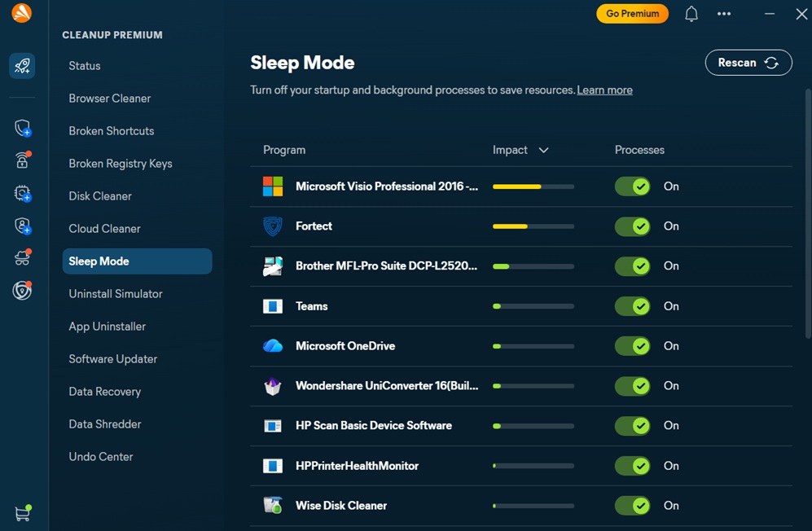Toggle processes switch for Brother MFL-Pro Suite
The image size is (812, 531).
pos(632,266)
